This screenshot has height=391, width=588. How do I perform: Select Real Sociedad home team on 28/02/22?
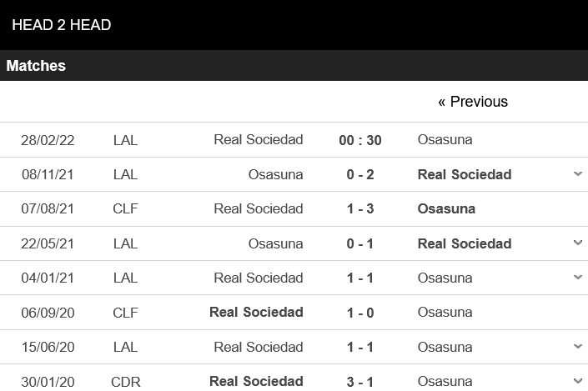259,140
